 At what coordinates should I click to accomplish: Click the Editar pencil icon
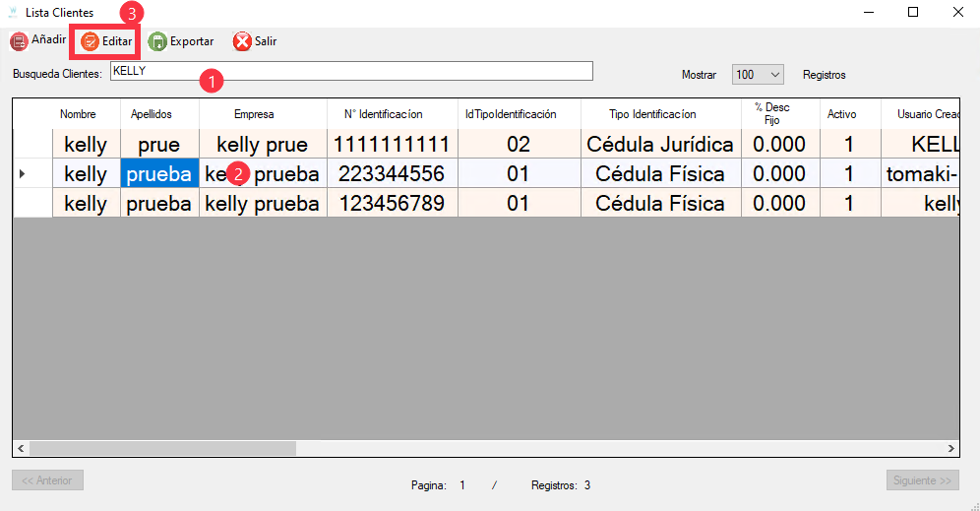click(91, 41)
